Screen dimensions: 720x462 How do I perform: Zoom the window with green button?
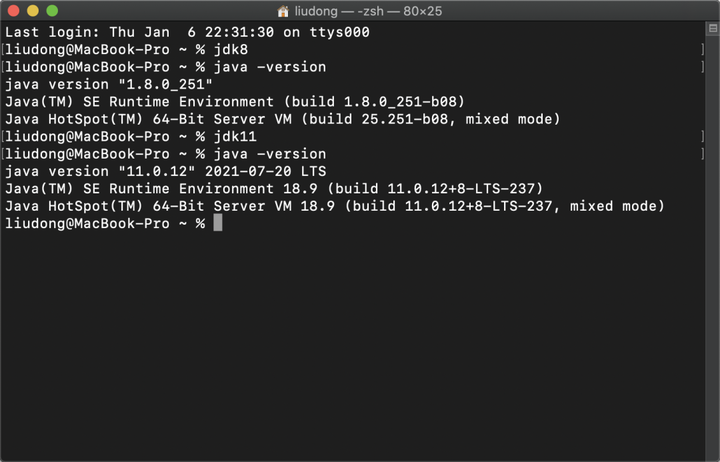52,11
